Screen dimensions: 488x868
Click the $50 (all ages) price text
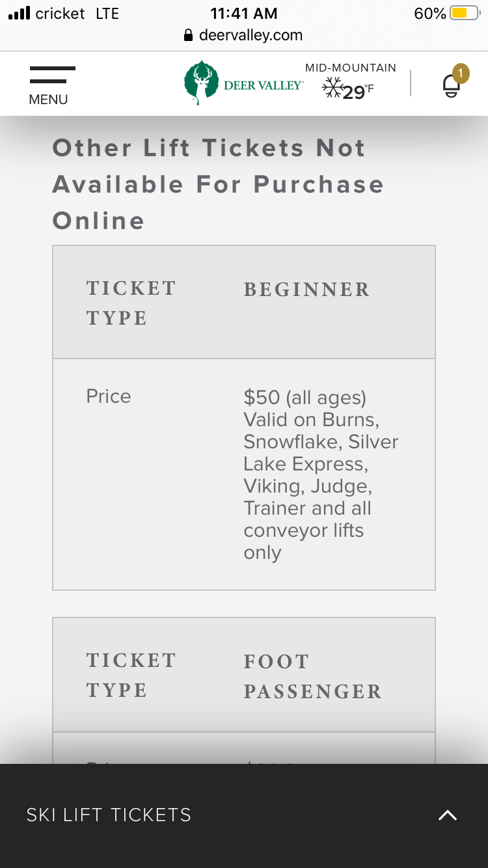click(305, 397)
